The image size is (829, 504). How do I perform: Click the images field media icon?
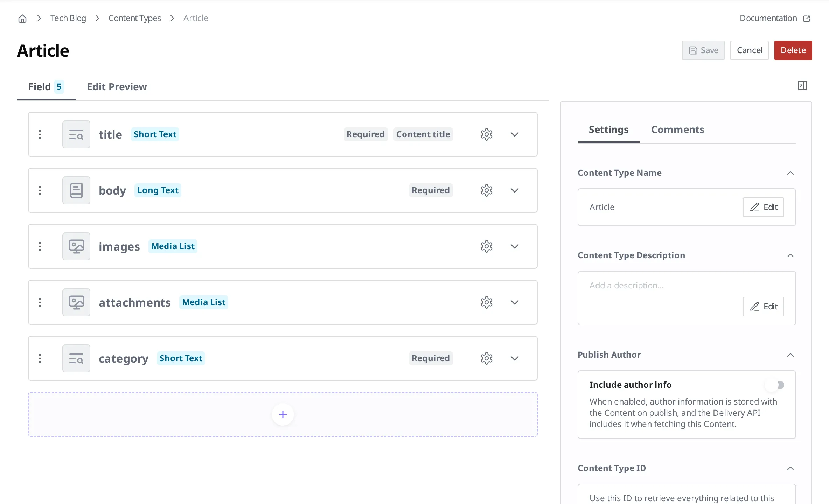tap(76, 246)
